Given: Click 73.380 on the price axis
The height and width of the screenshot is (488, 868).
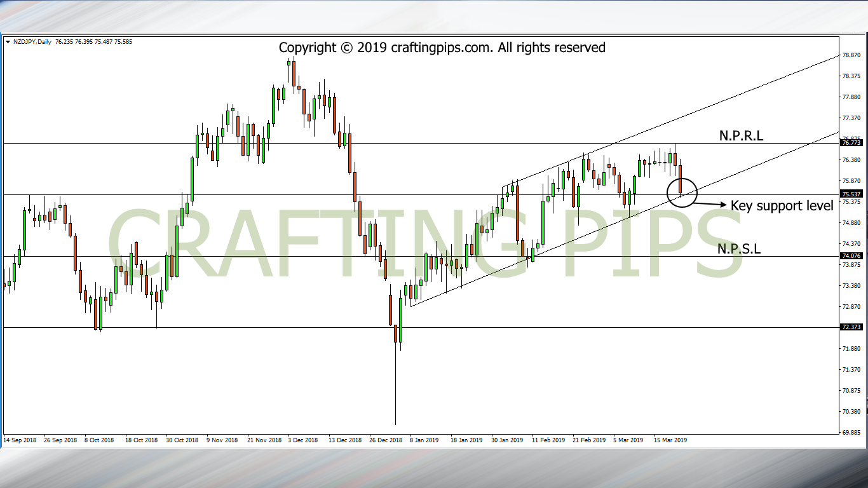Looking at the screenshot, I should (851, 286).
